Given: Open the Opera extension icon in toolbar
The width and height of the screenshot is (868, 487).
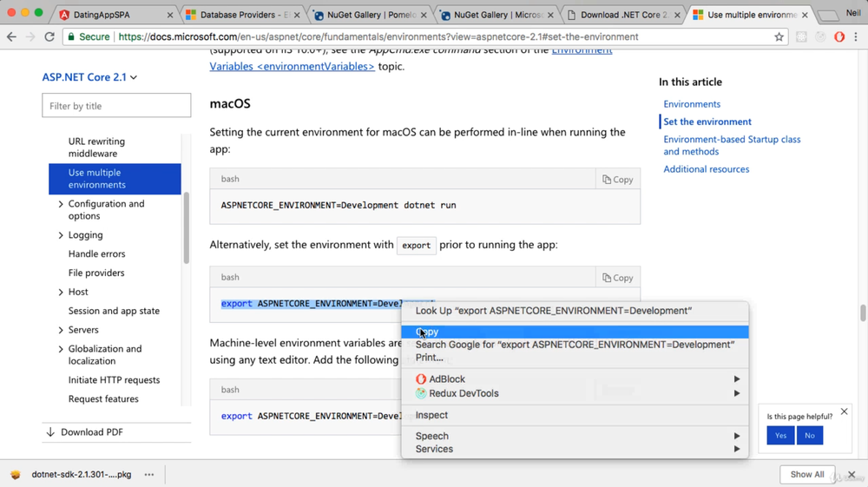Looking at the screenshot, I should [x=839, y=37].
